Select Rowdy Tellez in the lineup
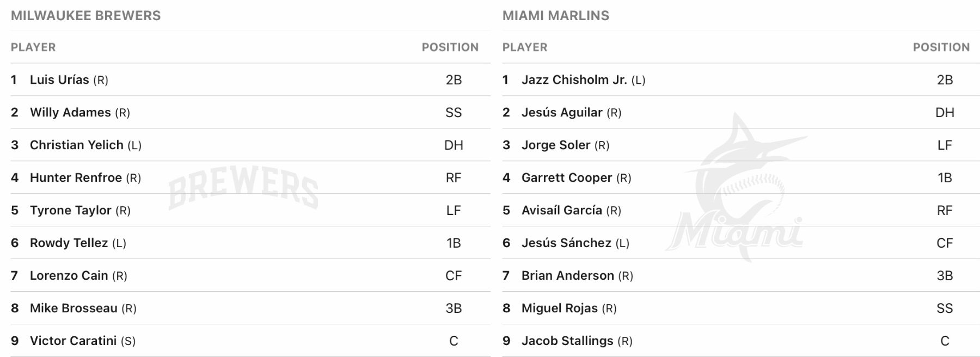This screenshot has width=980, height=357. click(69, 243)
